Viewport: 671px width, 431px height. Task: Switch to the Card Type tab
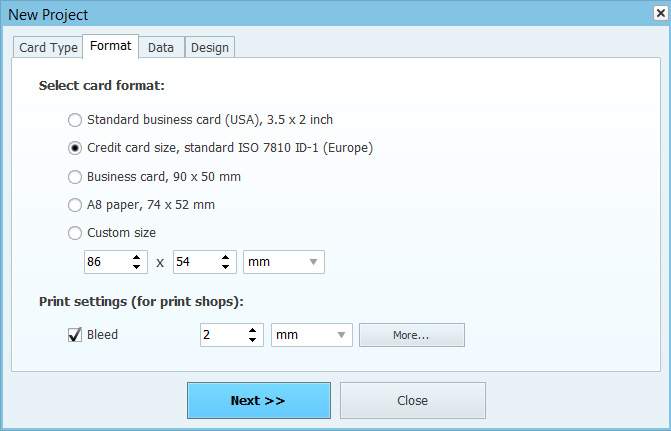[48, 48]
